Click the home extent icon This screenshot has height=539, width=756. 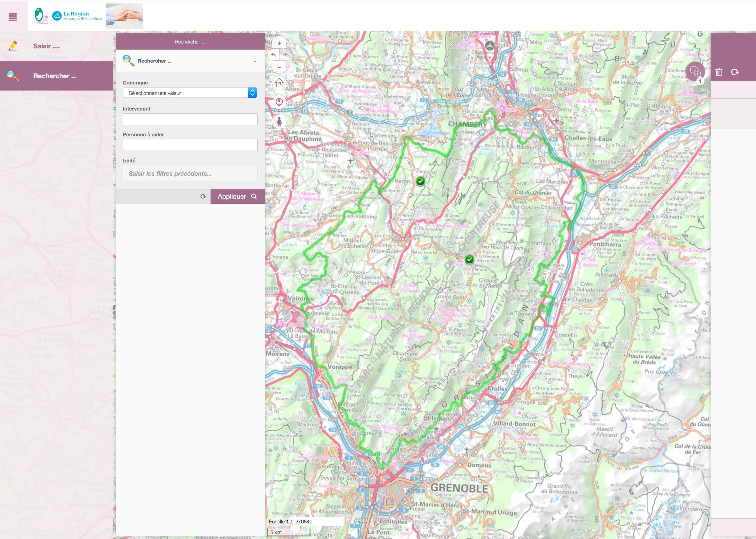pos(279,83)
